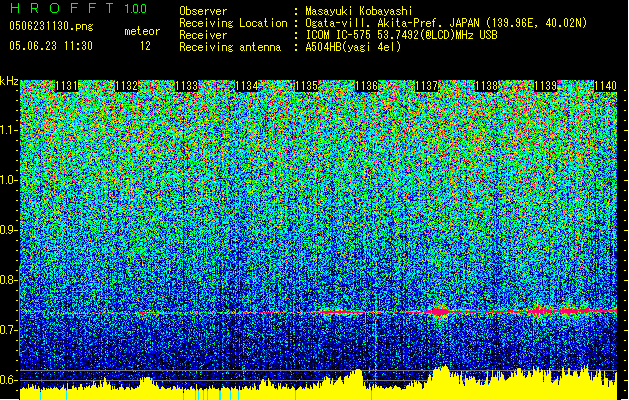Click the 0.7 frequency axis label
The width and height of the screenshot is (629, 400).
point(8,330)
